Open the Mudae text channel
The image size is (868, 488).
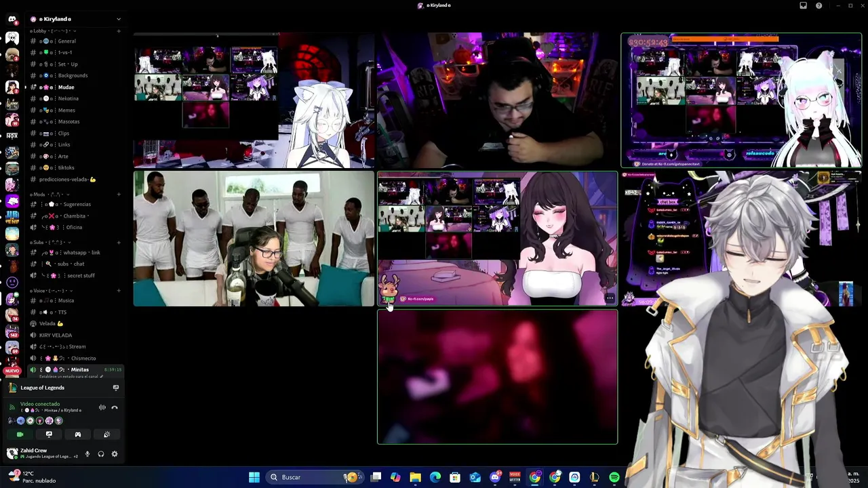[75, 87]
